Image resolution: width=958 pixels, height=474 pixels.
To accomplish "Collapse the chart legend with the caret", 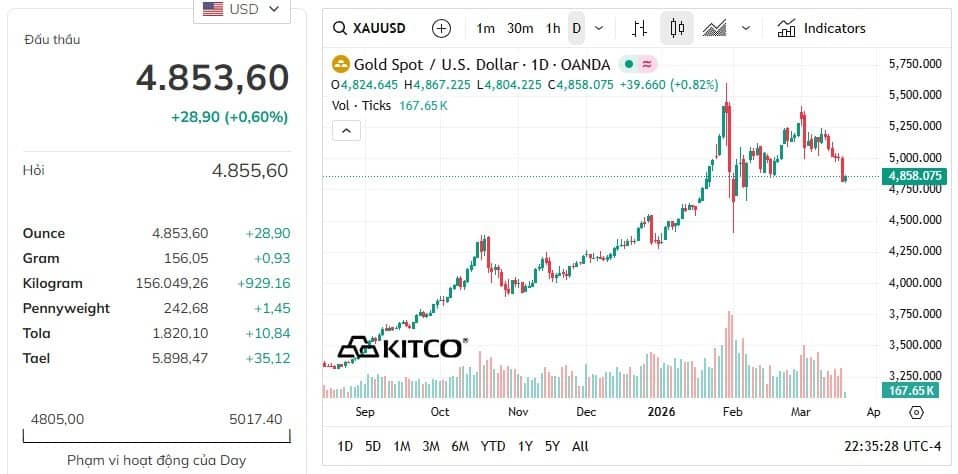I will pos(346,130).
